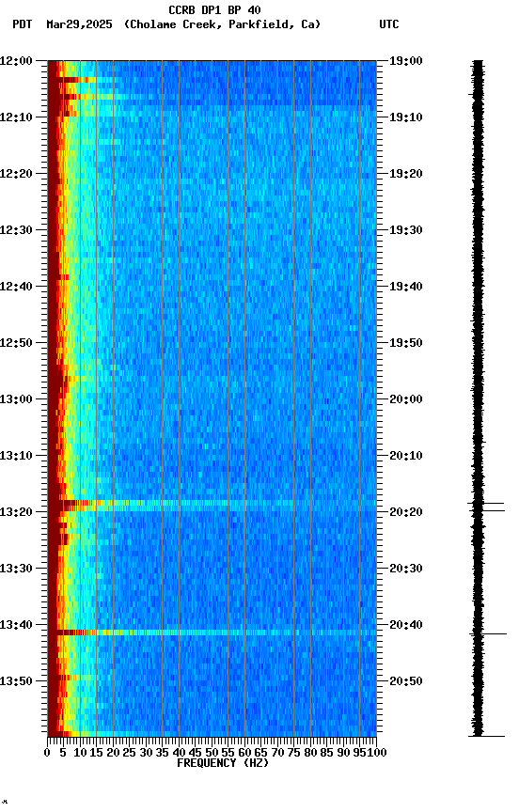Click the 19:50 UTC time label
Viewport: 519px width, 812px height.
pos(405,343)
